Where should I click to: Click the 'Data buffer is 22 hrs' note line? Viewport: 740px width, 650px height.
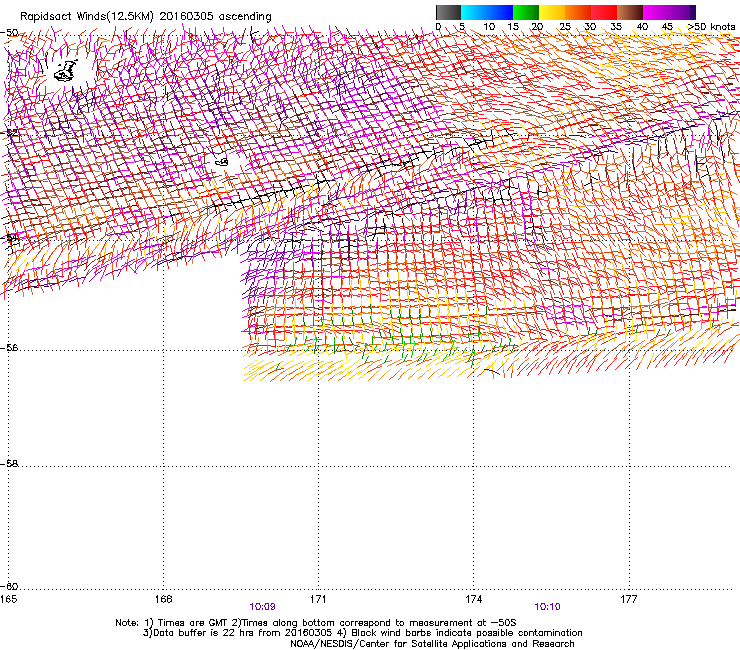pos(362,633)
